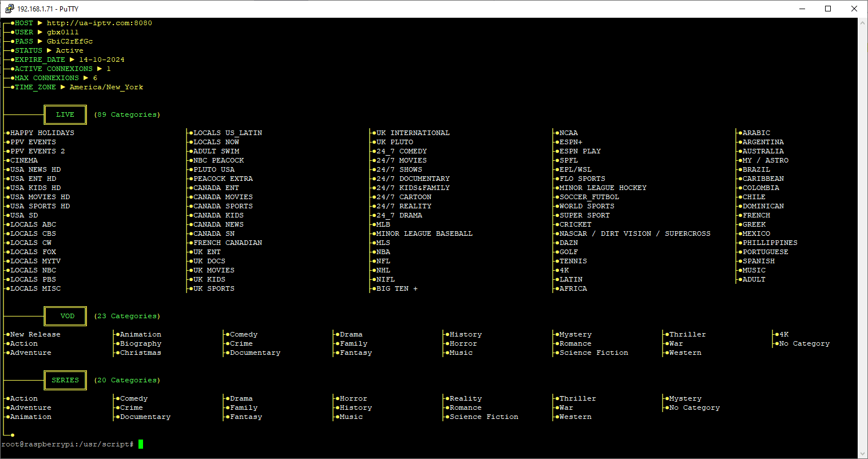Click the '(20 Categories)' count
The width and height of the screenshot is (868, 459).
127,380
